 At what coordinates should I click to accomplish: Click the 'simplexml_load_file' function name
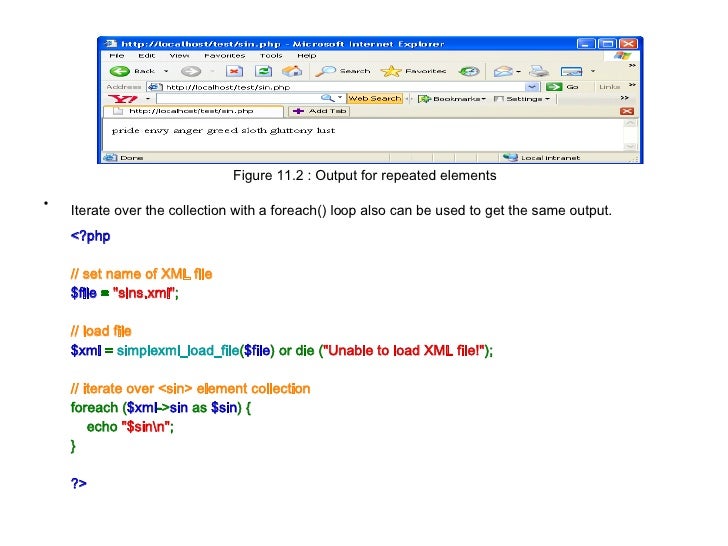(x=178, y=351)
